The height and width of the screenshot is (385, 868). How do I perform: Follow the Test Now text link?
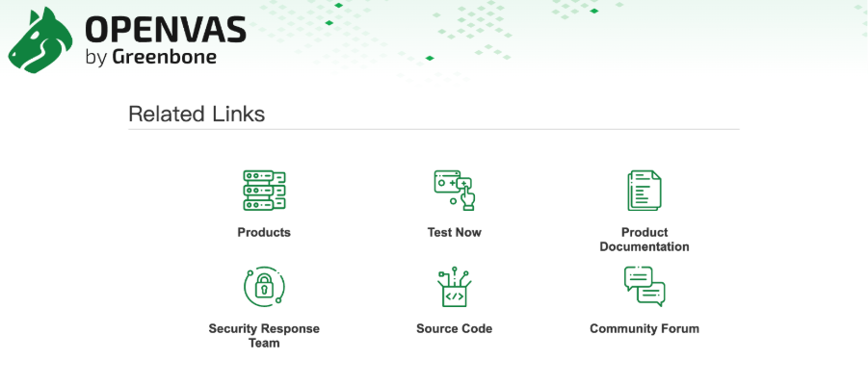pyautogui.click(x=455, y=232)
